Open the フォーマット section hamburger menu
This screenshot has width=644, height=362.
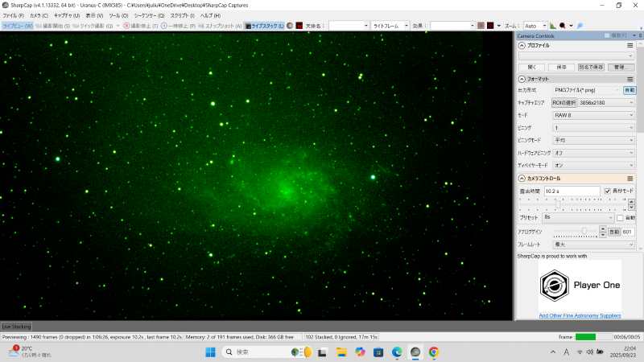[630, 79]
